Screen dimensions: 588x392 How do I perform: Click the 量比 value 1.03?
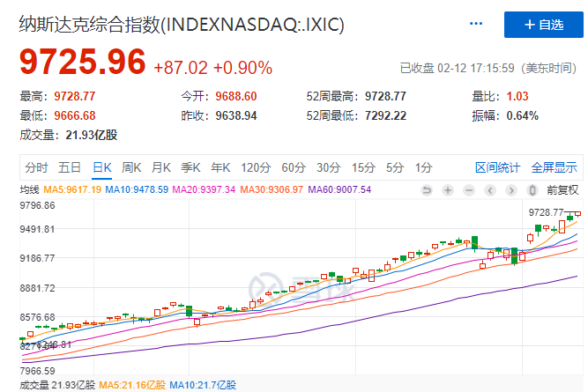(x=517, y=96)
